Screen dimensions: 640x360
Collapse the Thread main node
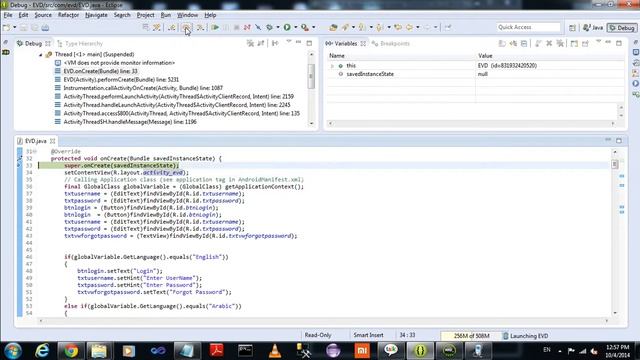coord(40,54)
